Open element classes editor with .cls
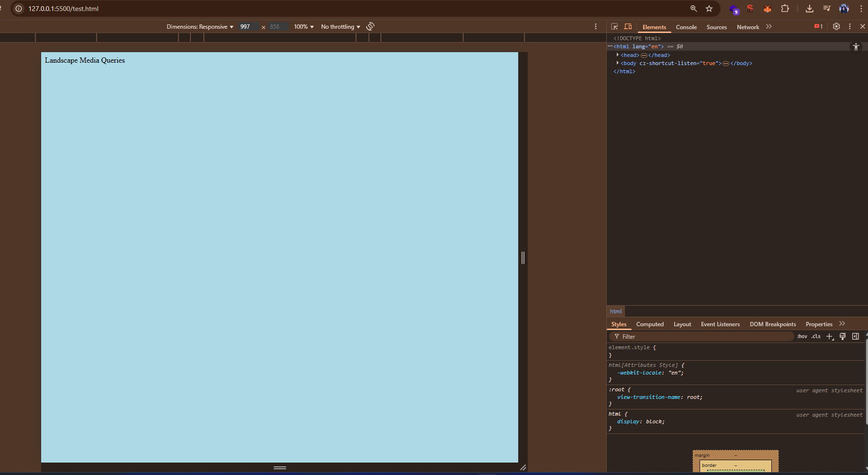868x475 pixels. point(815,336)
